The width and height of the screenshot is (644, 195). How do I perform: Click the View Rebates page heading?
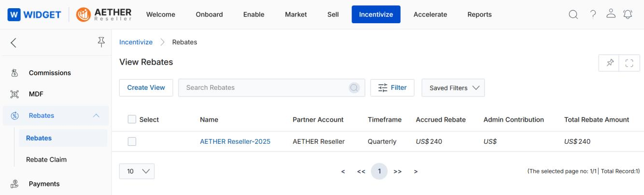[x=146, y=62]
